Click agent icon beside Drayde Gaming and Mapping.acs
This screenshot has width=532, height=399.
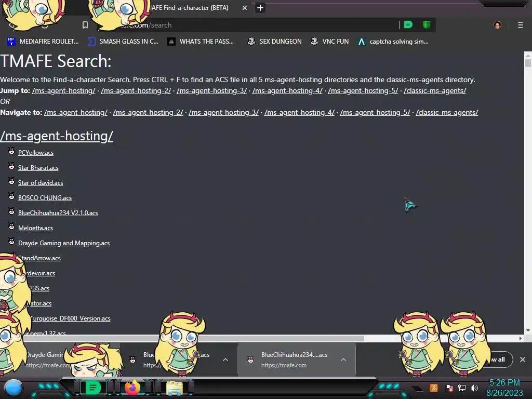11,242
